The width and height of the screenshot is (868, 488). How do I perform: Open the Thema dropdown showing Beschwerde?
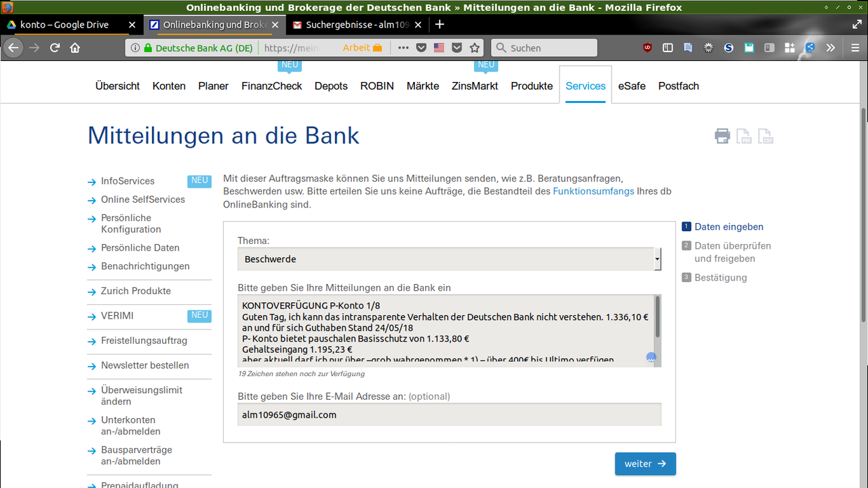pyautogui.click(x=449, y=259)
